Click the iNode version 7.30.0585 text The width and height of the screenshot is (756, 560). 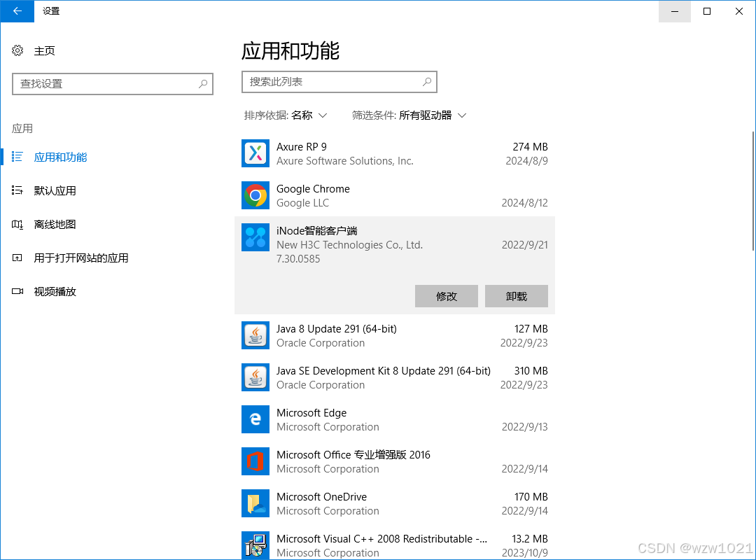pyautogui.click(x=298, y=258)
